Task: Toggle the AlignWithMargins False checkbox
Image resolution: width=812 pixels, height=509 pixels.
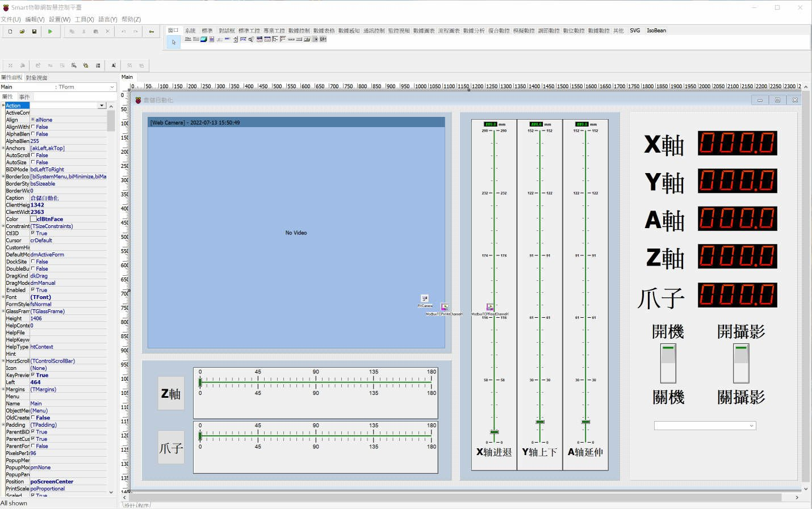Action: click(x=33, y=127)
